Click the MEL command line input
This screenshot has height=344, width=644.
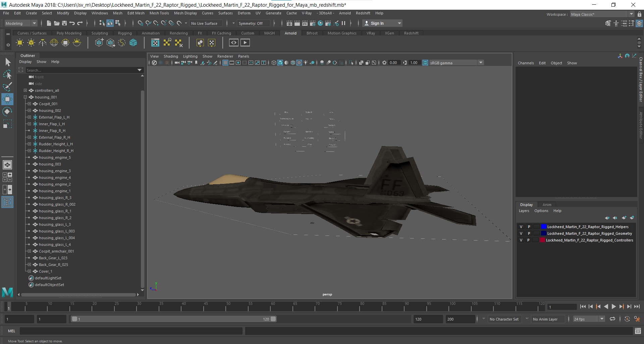point(131,331)
